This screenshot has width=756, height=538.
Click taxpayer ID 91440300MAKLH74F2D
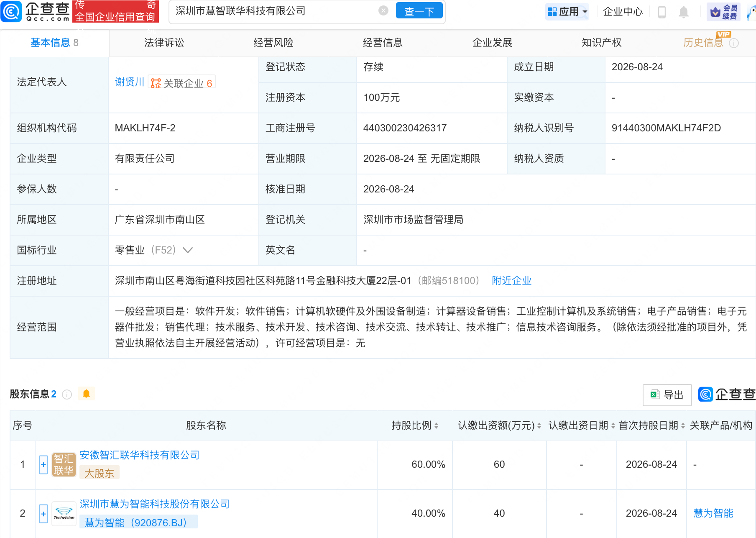pos(666,128)
